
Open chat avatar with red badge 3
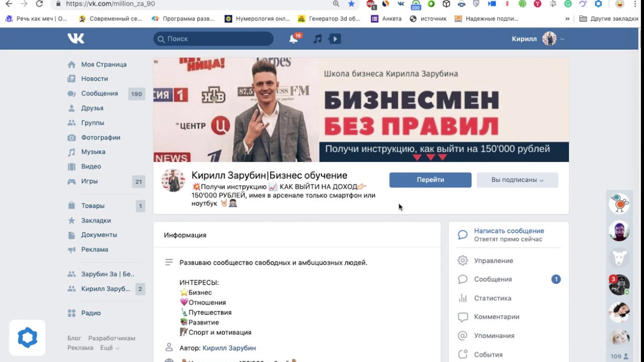point(619,285)
